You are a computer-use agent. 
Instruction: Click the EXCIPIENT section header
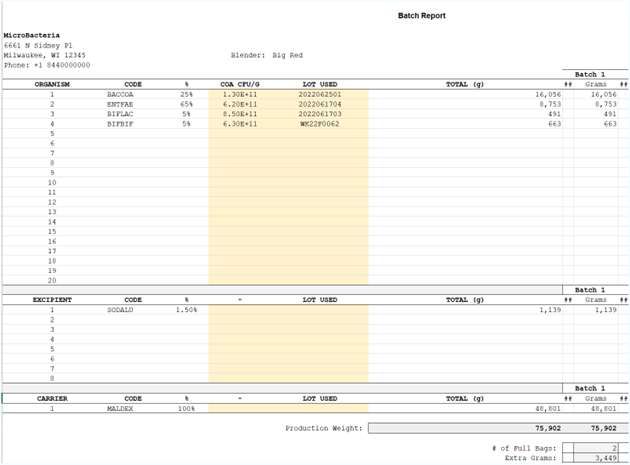pyautogui.click(x=52, y=300)
